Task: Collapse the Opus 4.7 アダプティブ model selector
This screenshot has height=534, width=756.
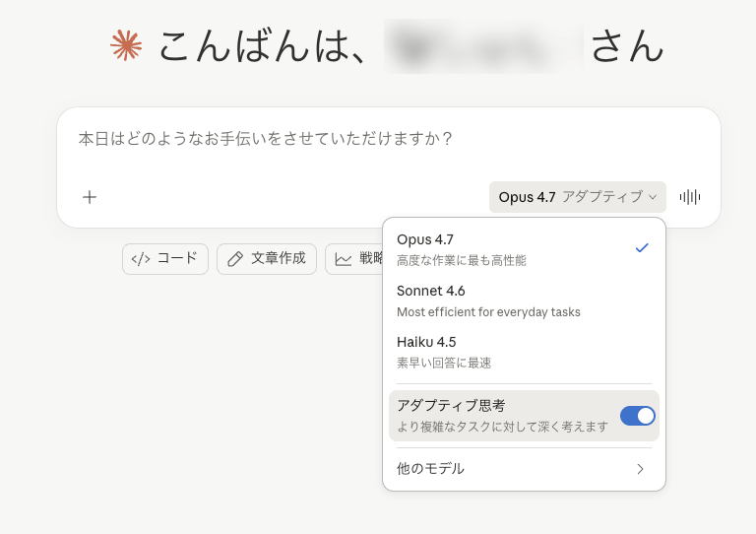Action: (577, 197)
